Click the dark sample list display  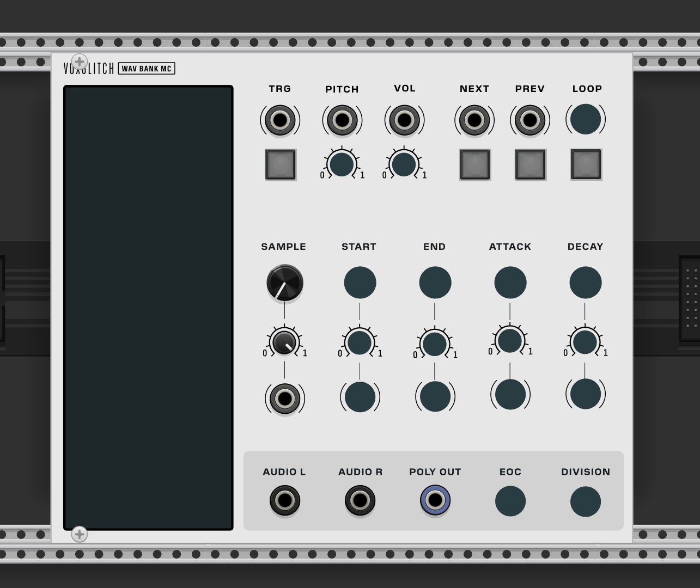[148, 308]
